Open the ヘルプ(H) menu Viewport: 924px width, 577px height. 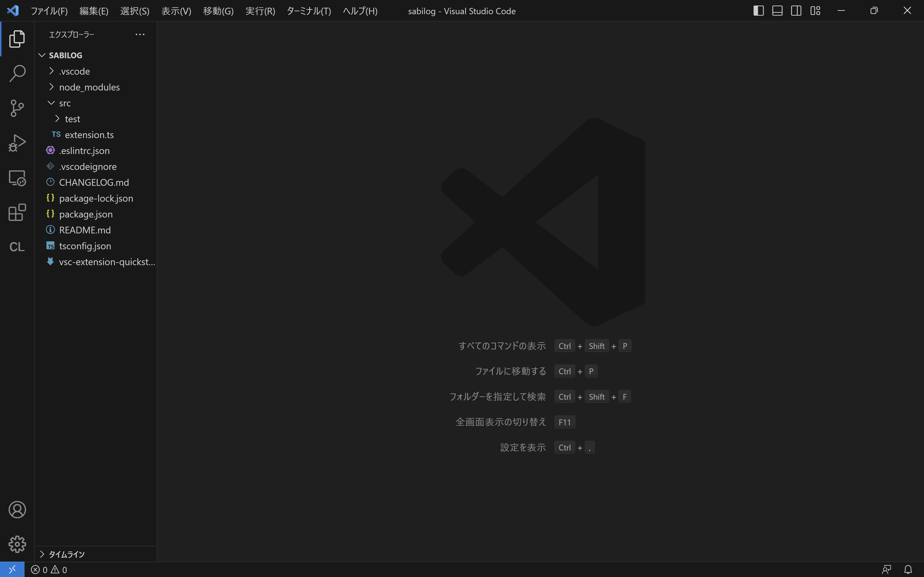tap(360, 11)
